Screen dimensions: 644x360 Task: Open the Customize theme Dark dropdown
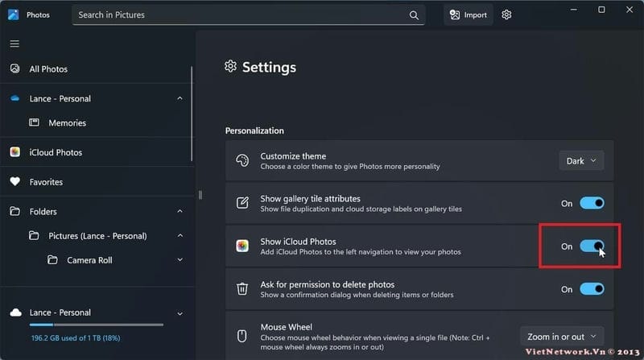(581, 161)
